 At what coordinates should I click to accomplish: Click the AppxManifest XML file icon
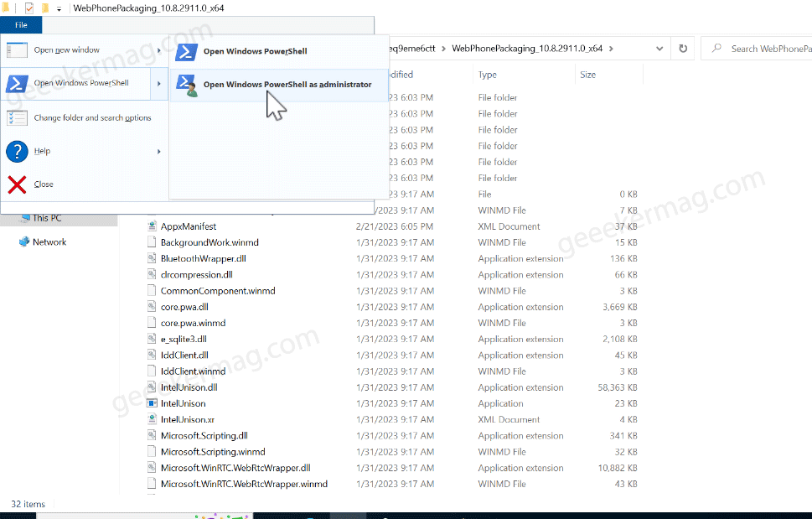pos(152,226)
